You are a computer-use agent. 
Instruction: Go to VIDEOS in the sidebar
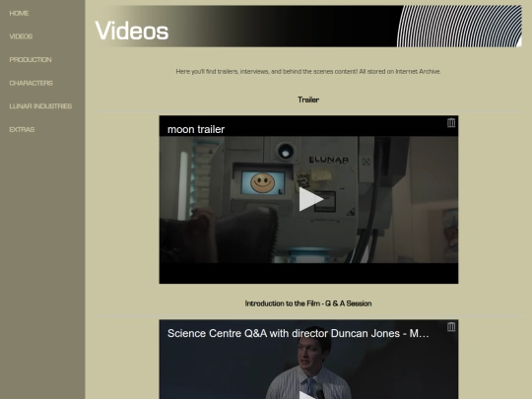coord(21,36)
